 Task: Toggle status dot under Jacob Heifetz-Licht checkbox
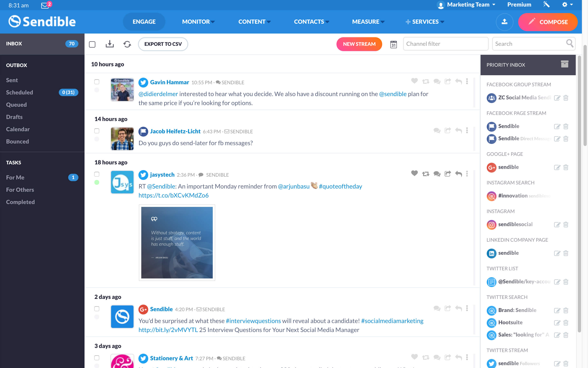(x=97, y=139)
